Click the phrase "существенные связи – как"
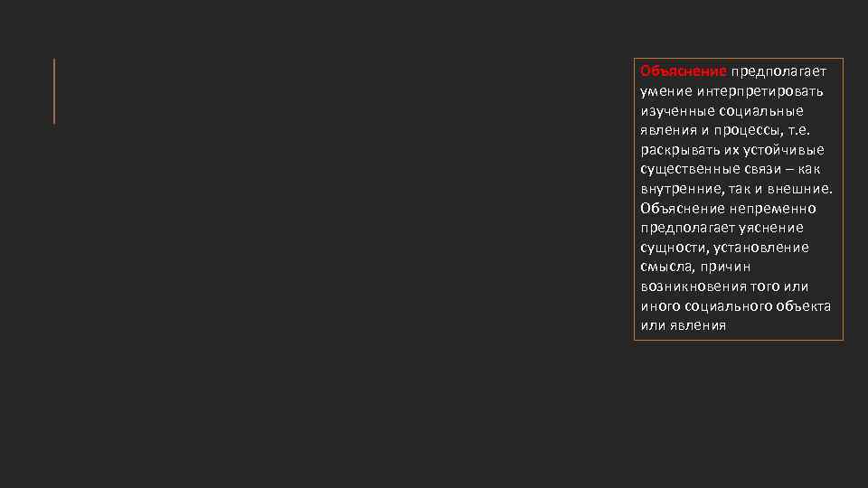The image size is (868, 488). [730, 169]
